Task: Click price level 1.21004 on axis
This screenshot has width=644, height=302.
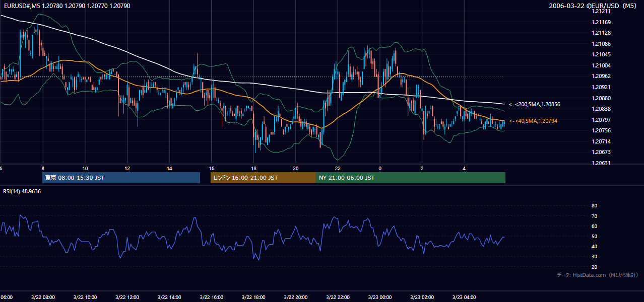Action: [601, 65]
